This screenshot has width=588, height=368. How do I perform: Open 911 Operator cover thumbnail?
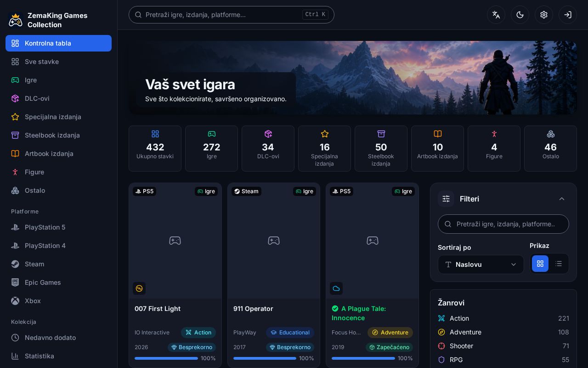pyautogui.click(x=274, y=241)
